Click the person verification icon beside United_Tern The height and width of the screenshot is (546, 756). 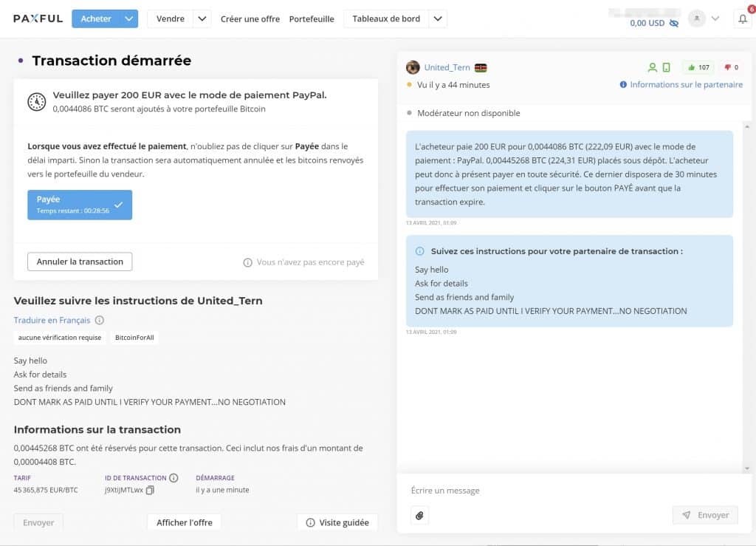click(x=653, y=66)
